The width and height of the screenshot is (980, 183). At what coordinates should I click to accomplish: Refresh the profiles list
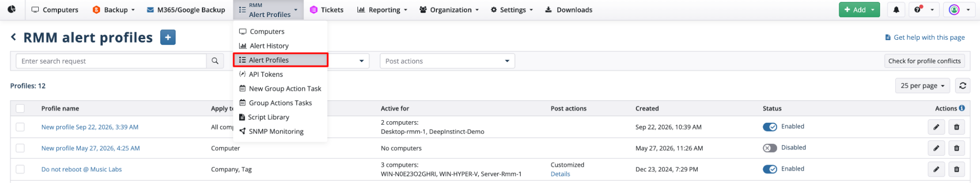point(962,86)
